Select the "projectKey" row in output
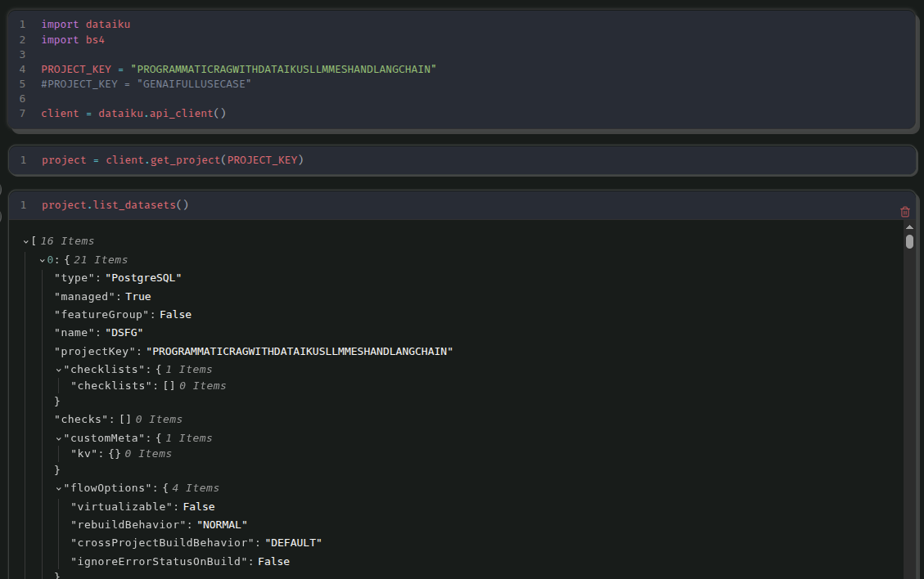Viewport: 924px width, 579px height. point(254,352)
